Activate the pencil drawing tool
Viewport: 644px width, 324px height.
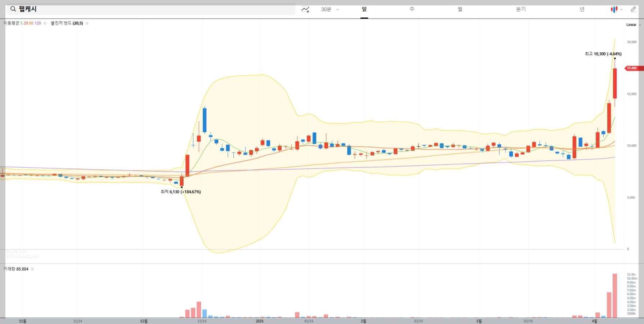[x=633, y=9]
